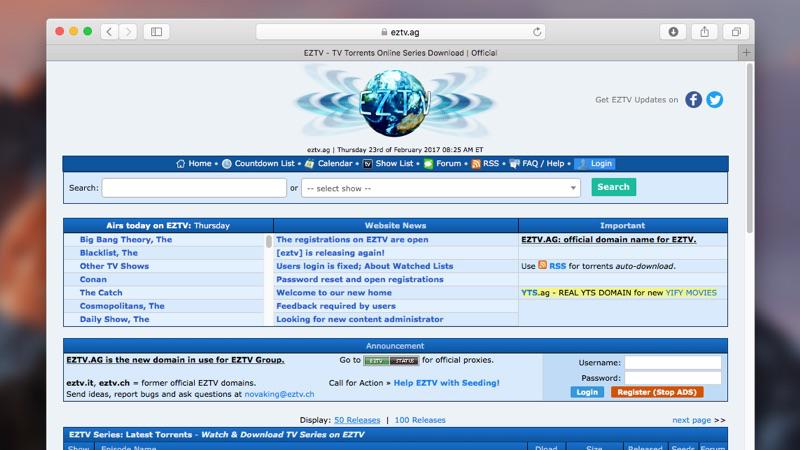
Task: Click the airs today list scrollbar
Action: tap(268, 279)
